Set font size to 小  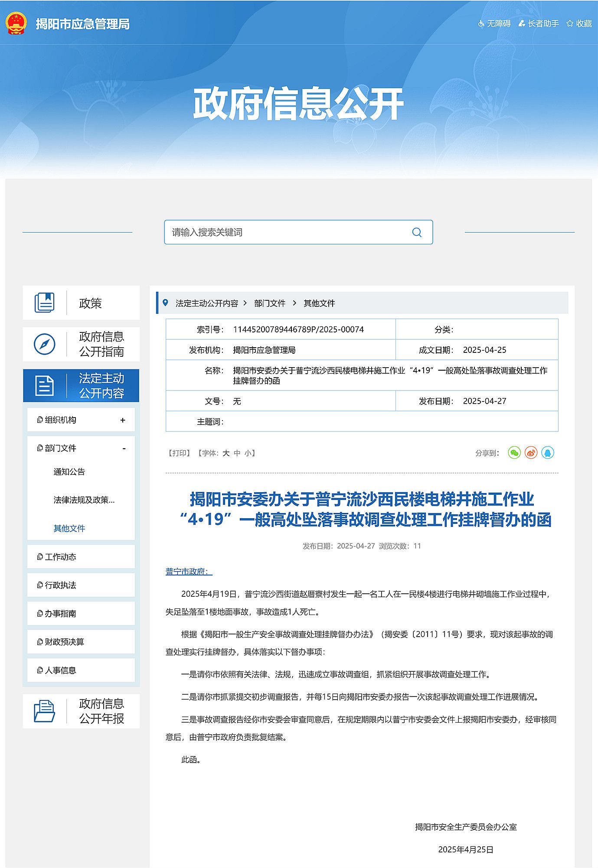pos(248,453)
